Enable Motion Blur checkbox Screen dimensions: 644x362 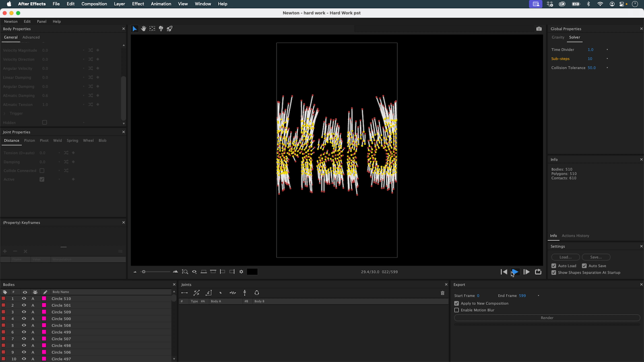pos(456,310)
